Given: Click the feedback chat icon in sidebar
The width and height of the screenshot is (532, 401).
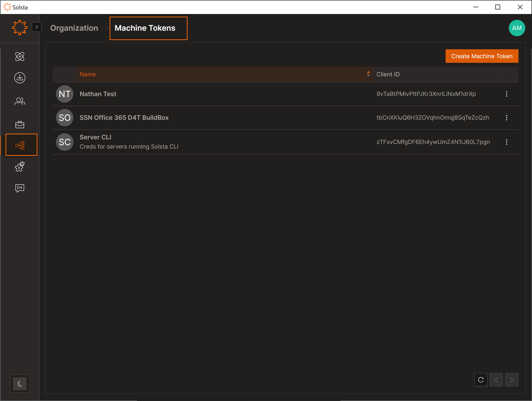Looking at the screenshot, I should click(20, 188).
